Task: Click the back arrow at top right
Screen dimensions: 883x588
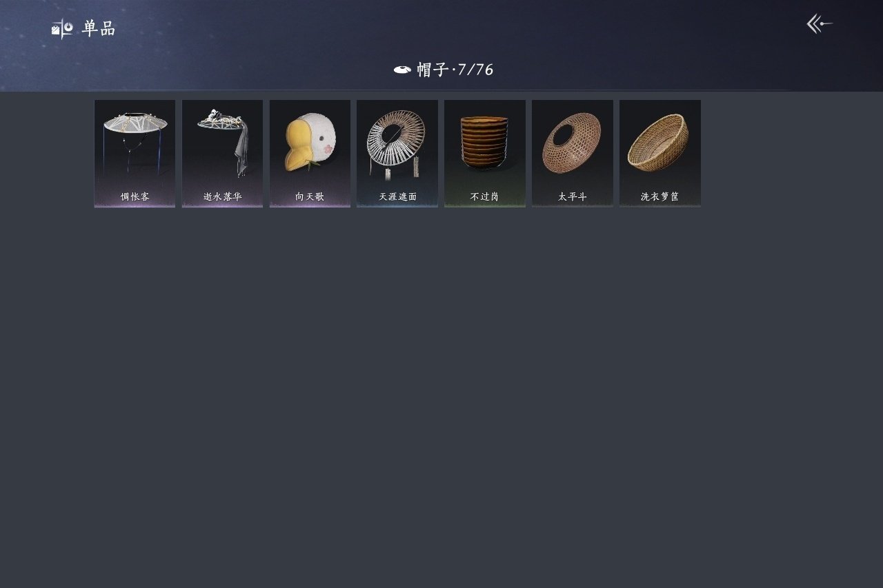Action: pyautogui.click(x=820, y=24)
